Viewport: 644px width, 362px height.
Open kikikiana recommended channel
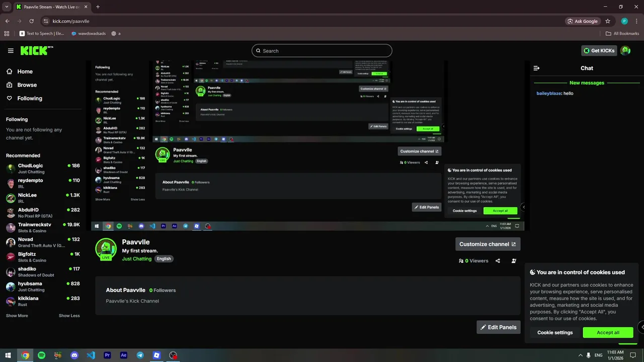coord(43,301)
